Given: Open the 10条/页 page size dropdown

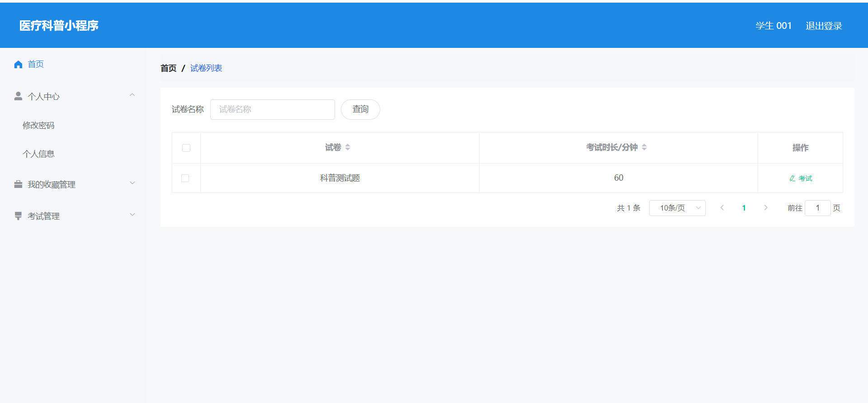Looking at the screenshot, I should click(x=677, y=208).
